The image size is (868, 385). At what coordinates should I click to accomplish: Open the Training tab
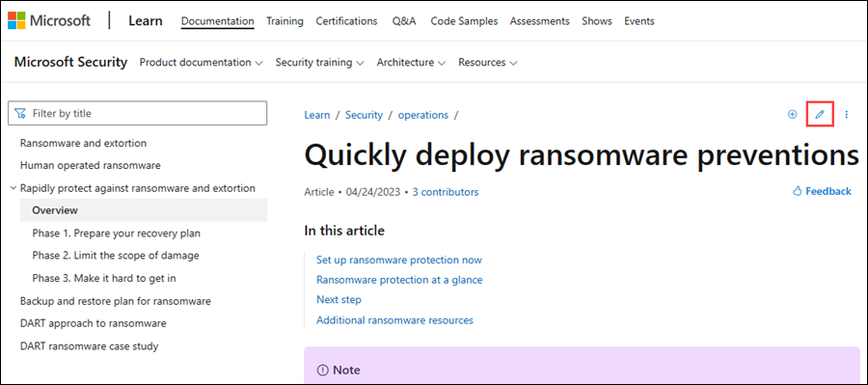285,21
